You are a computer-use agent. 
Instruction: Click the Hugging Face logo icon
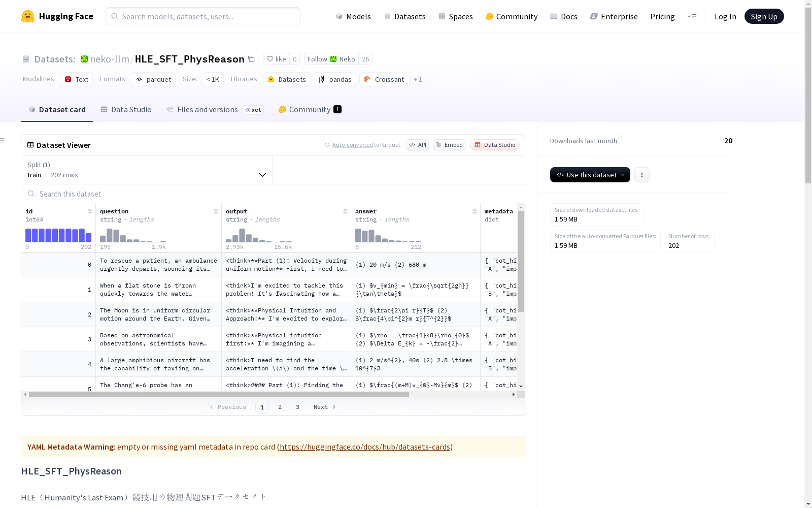point(28,16)
